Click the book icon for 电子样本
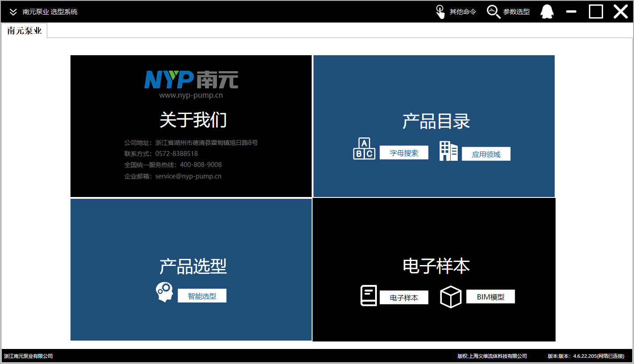The image size is (634, 364). click(369, 296)
